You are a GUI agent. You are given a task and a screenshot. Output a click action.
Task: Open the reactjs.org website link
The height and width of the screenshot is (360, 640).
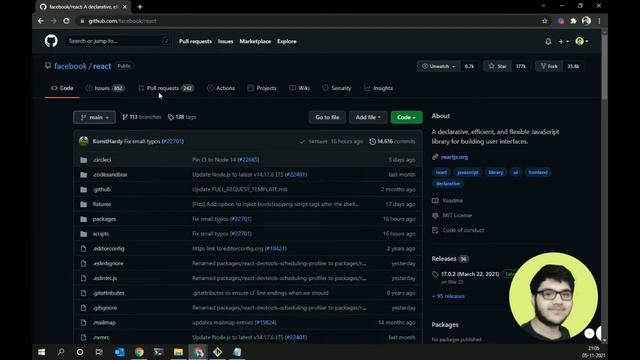(x=454, y=157)
